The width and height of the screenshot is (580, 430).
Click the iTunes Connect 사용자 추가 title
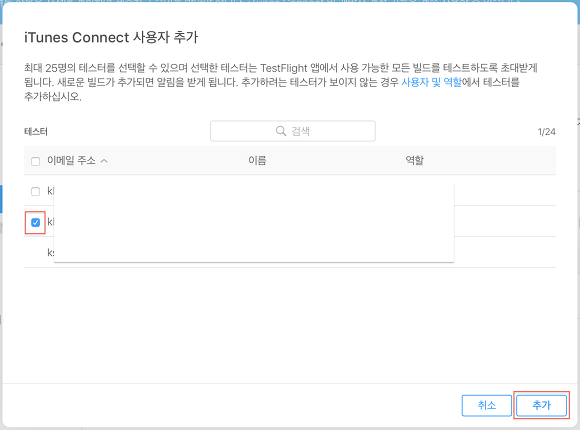point(111,37)
